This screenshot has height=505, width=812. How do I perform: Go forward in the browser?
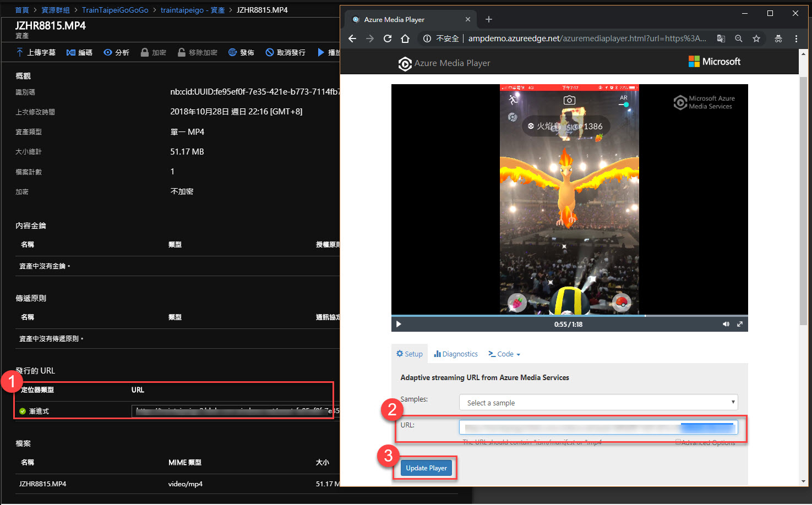pyautogui.click(x=370, y=39)
